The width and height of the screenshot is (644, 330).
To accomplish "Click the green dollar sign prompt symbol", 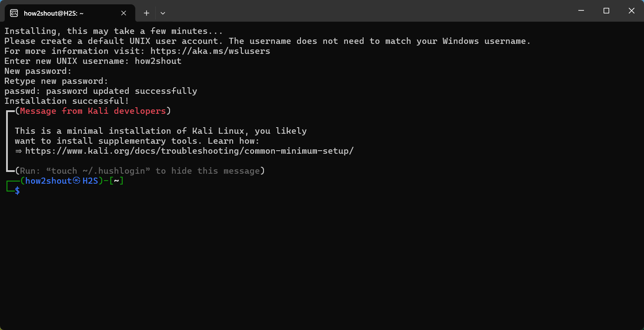I will coord(17,191).
